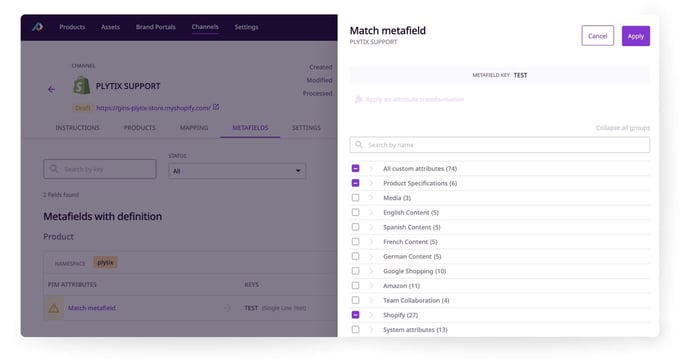
Task: Open the gins-plytix-store.myshopify.com link
Action: 154,107
